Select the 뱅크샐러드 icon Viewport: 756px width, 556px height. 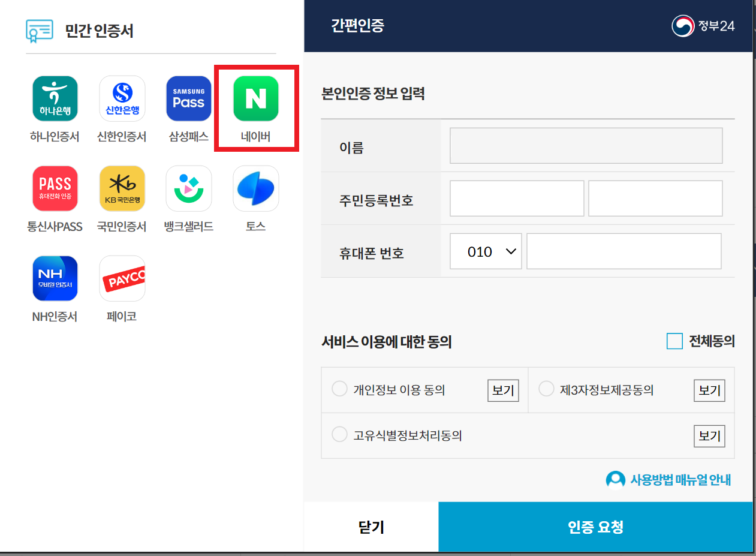(x=189, y=188)
